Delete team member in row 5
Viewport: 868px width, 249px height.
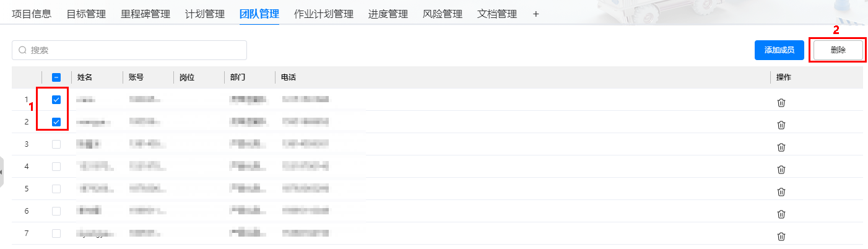(x=781, y=192)
